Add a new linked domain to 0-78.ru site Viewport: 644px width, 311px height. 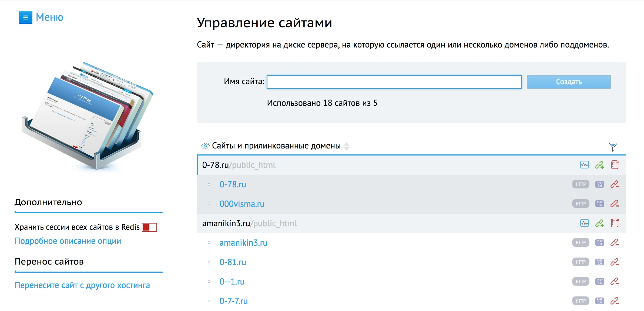(600, 165)
